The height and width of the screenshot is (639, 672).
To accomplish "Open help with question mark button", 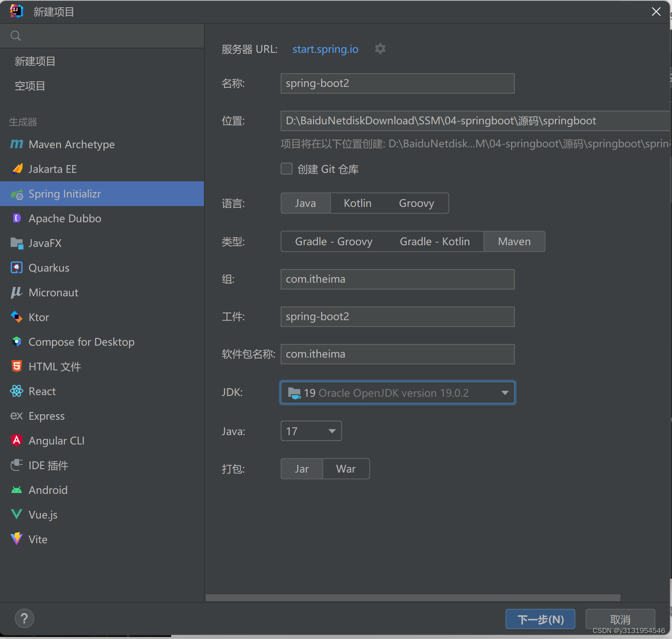I will (x=24, y=618).
